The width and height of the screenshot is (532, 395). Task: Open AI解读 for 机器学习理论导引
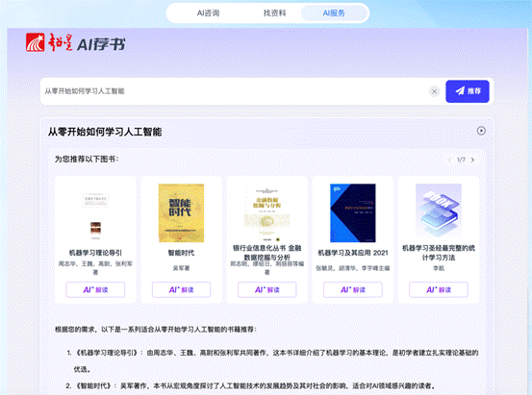(95, 290)
